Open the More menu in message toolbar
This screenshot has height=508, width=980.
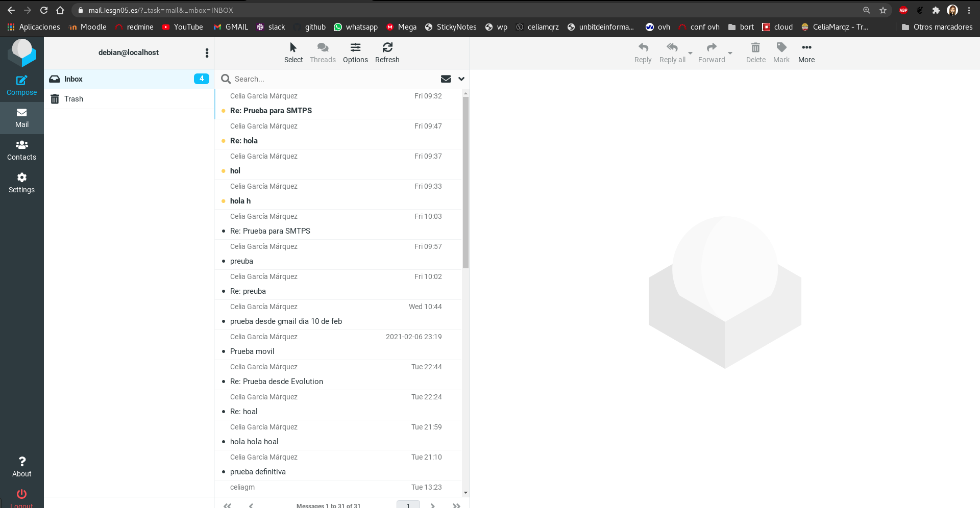806,51
